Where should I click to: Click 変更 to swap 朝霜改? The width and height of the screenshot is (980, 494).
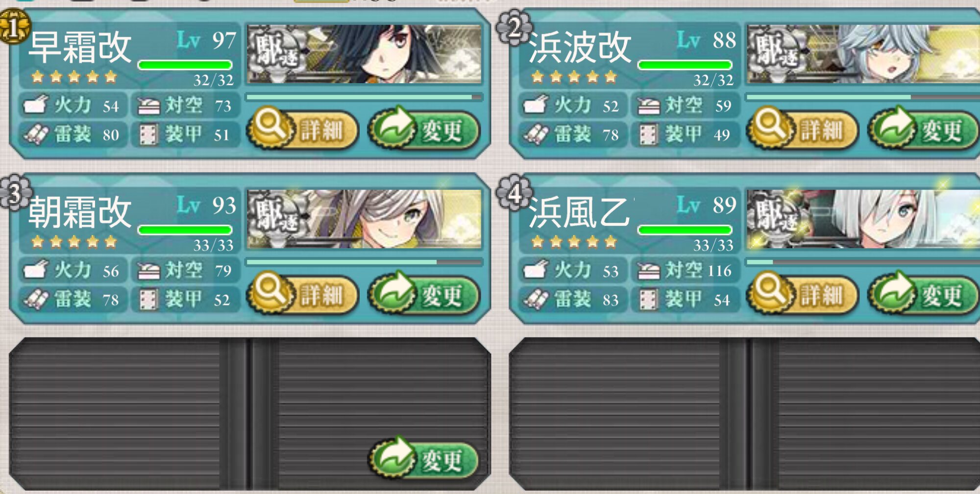[424, 295]
